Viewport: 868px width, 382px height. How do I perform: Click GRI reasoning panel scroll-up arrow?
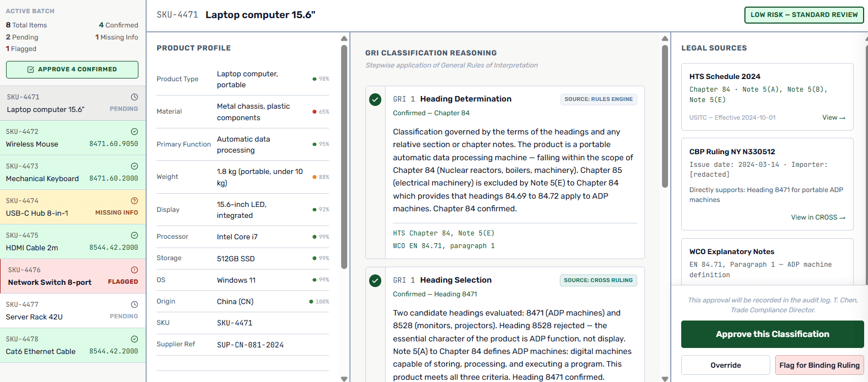pos(665,38)
